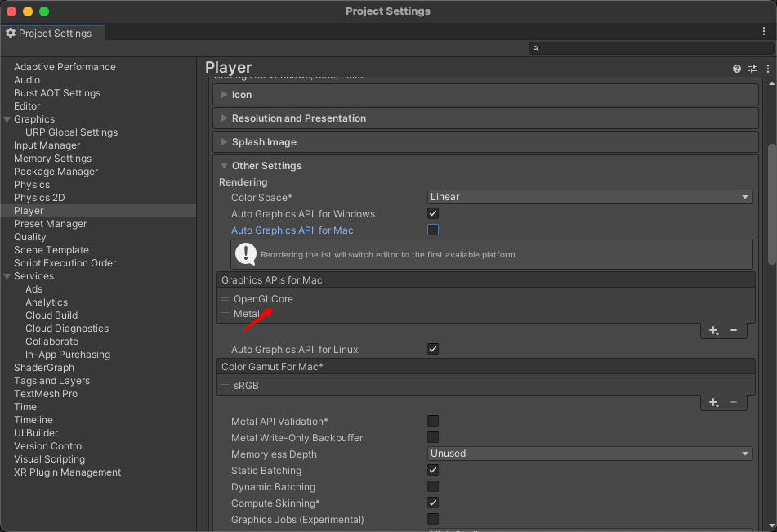Image resolution: width=777 pixels, height=532 pixels.
Task: Remove Color Gamut entry with minus button
Action: pyautogui.click(x=734, y=403)
